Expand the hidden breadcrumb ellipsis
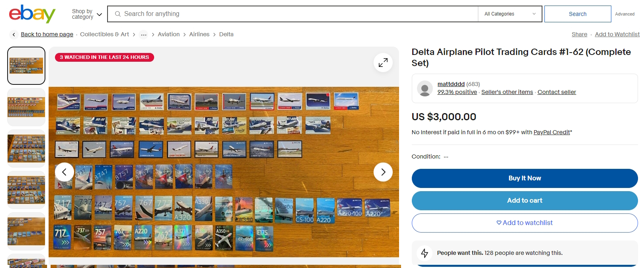644x268 pixels. point(144,35)
